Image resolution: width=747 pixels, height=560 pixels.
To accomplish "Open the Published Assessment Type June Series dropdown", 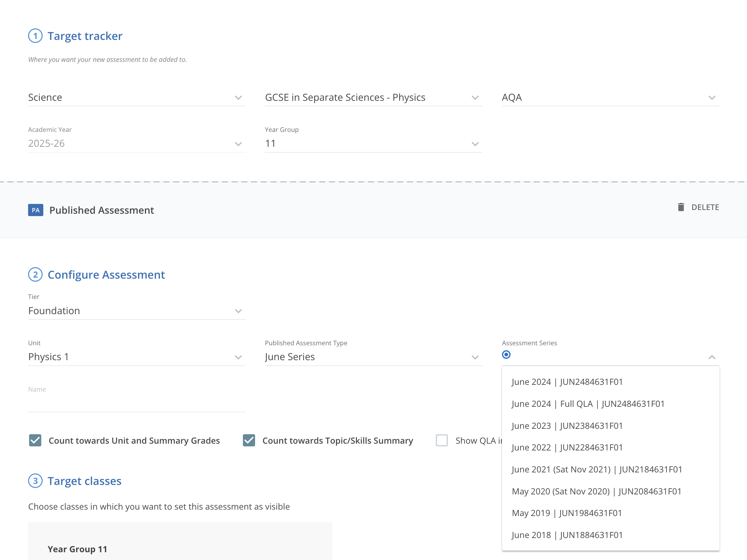I will [373, 357].
